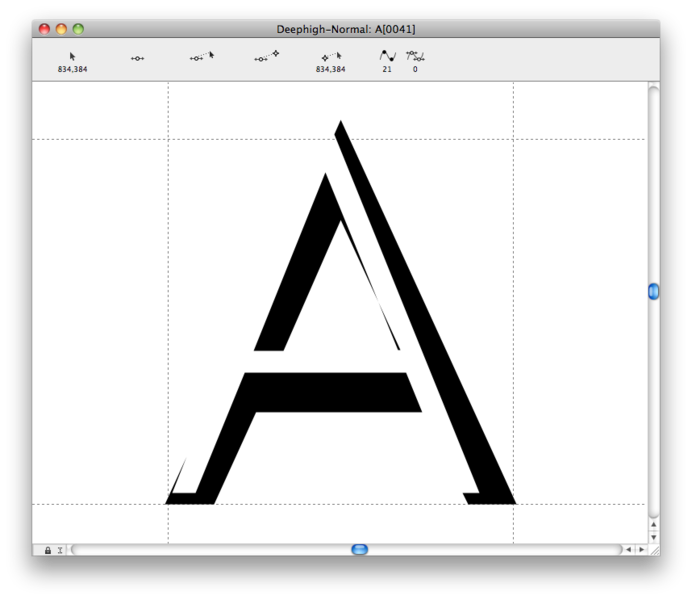Click the vertical scrollbar down arrow
The height and width of the screenshot is (600, 692).
point(653,537)
